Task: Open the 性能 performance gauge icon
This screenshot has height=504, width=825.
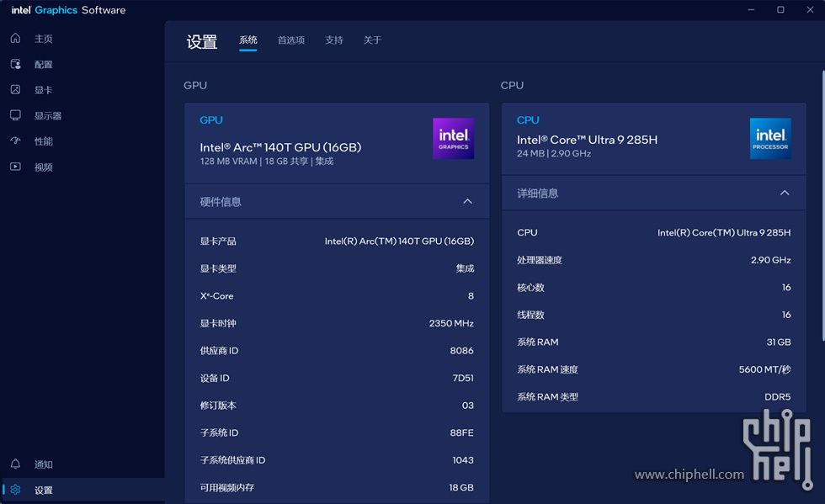Action: click(x=15, y=141)
